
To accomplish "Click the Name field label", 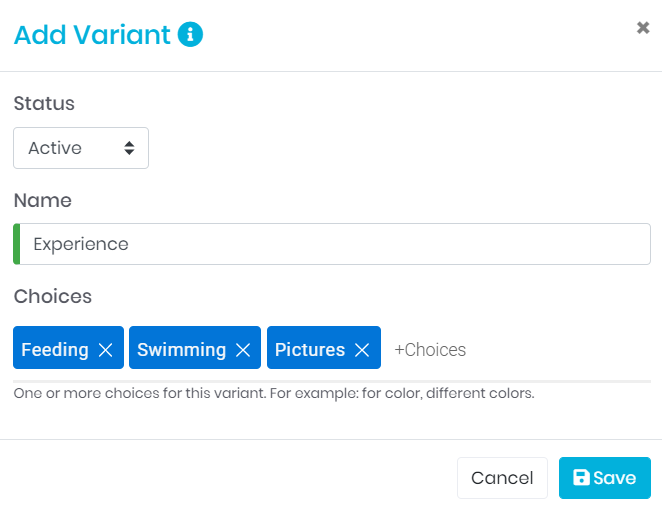I will point(43,200).
